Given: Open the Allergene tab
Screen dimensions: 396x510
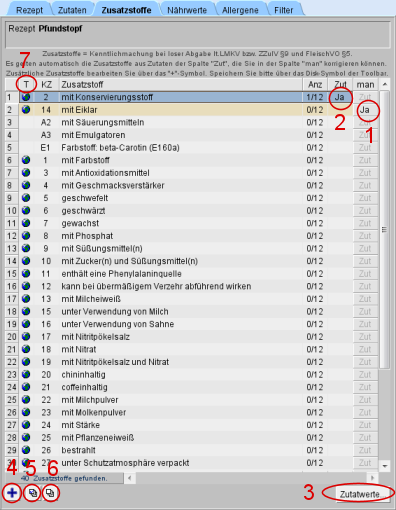Looking at the screenshot, I should (240, 10).
